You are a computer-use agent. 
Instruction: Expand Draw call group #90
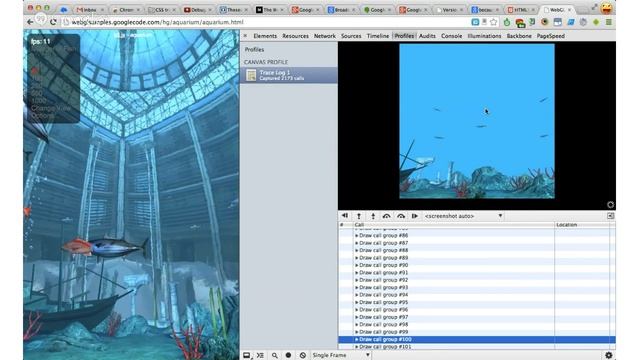pos(356,265)
